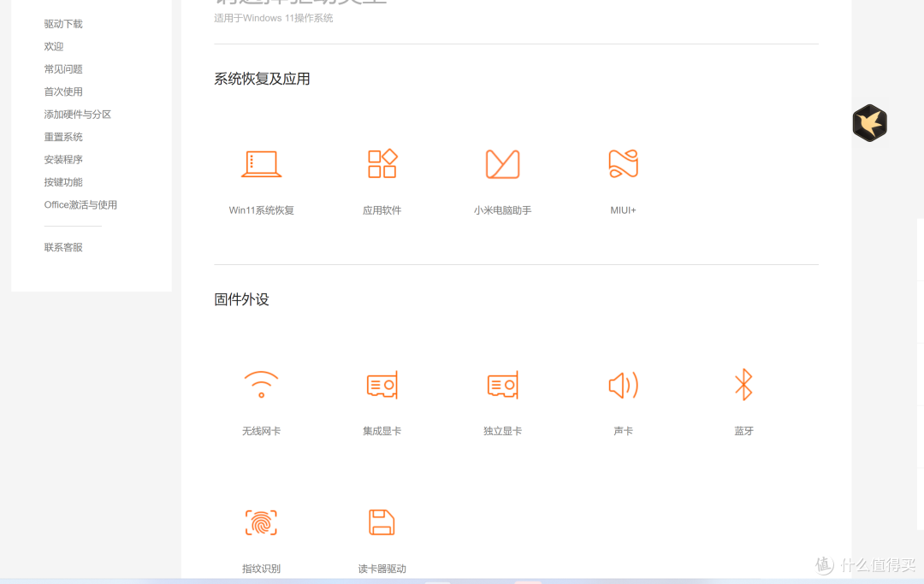
Task: Click 联系客服 in the sidebar
Action: pos(63,247)
